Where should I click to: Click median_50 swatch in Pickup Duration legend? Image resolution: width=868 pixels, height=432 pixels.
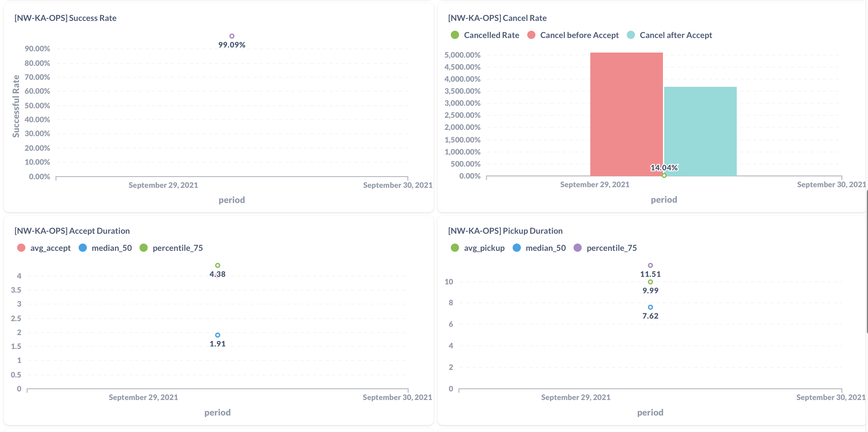516,248
